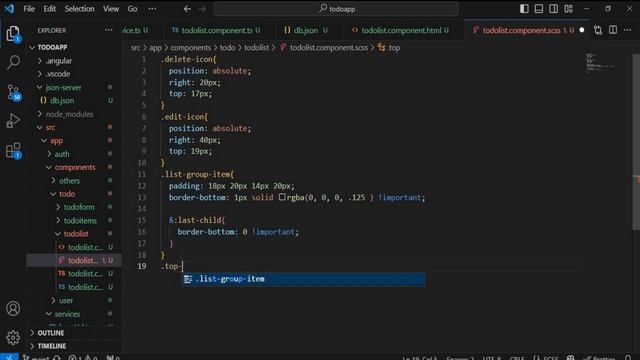The image size is (640, 360).
Task: Open Explorer views and more actions ellipsis
Action: [x=109, y=30]
